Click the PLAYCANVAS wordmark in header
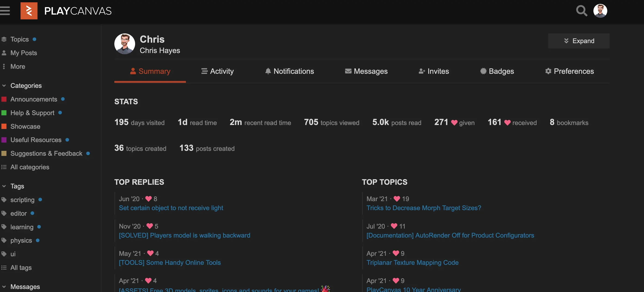Image resolution: width=644 pixels, height=292 pixels. pos(78,11)
